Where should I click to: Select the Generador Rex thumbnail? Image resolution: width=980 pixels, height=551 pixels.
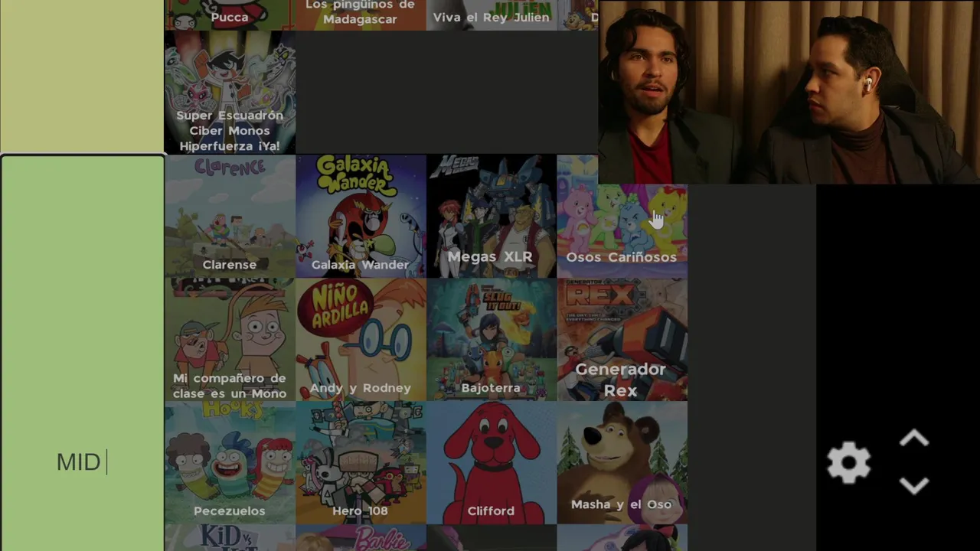click(x=622, y=340)
